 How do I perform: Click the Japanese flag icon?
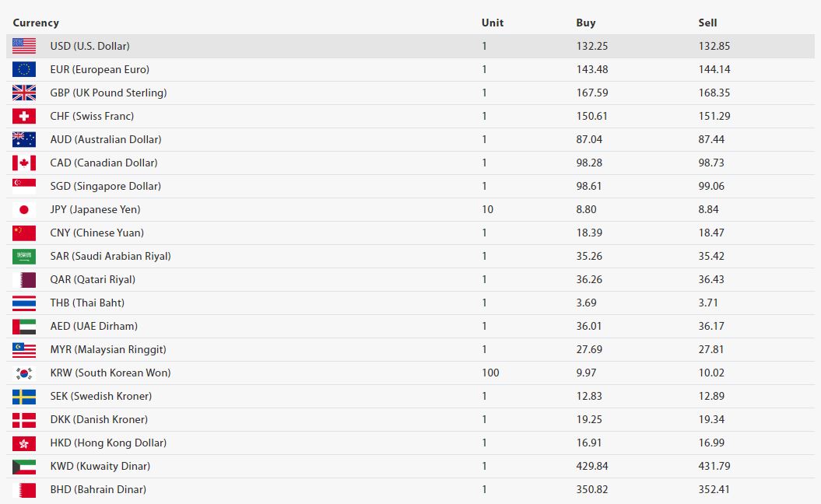pos(24,210)
